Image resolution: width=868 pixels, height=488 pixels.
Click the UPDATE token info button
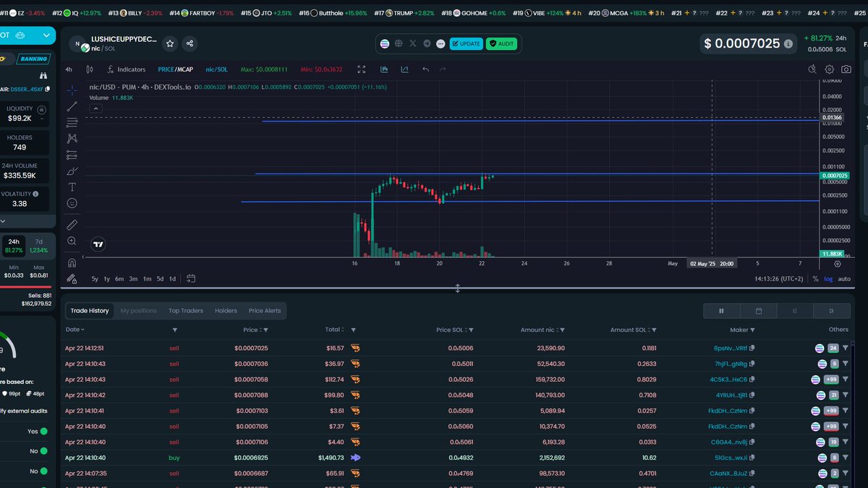click(466, 43)
